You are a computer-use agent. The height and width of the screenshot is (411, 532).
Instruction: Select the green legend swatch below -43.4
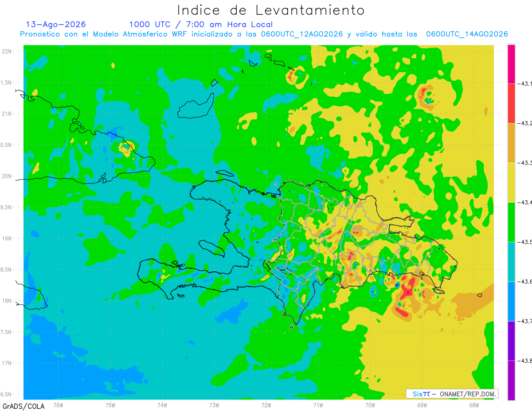pyautogui.click(x=511, y=222)
